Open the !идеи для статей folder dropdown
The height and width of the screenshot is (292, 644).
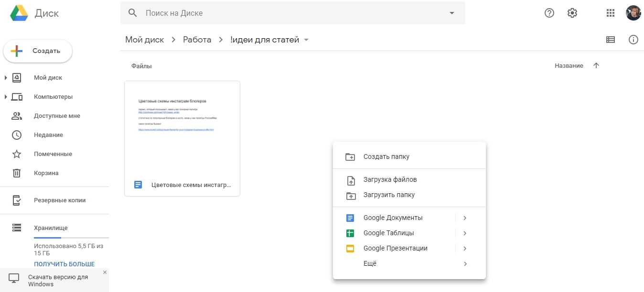(x=306, y=40)
